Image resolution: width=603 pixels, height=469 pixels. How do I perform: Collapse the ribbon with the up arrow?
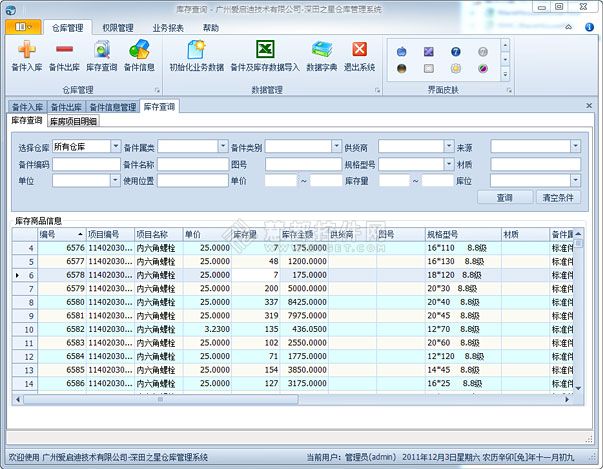[x=568, y=27]
